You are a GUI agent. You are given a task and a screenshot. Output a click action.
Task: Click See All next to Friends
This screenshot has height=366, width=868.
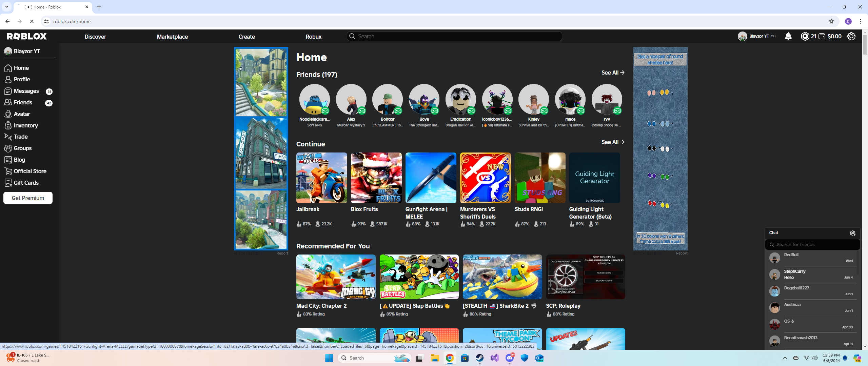(613, 73)
